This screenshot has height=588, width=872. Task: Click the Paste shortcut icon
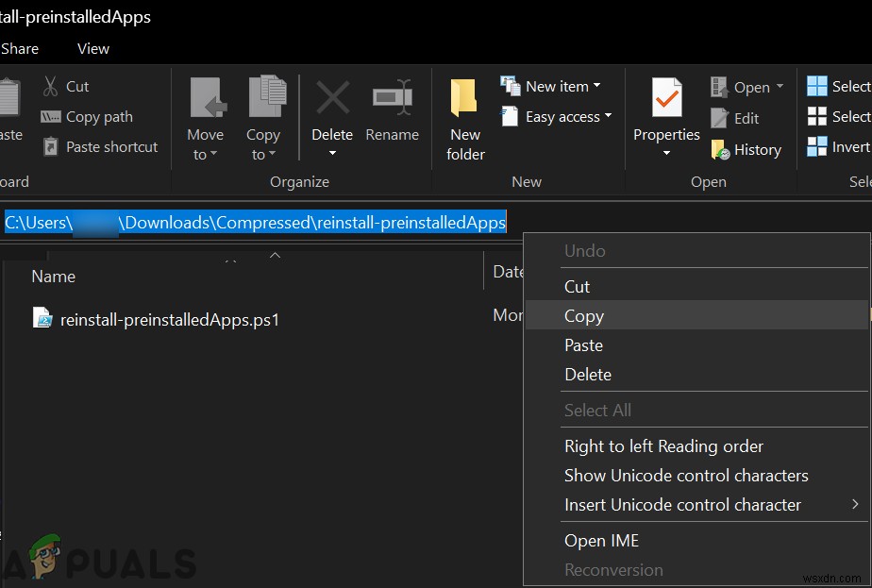(51, 147)
